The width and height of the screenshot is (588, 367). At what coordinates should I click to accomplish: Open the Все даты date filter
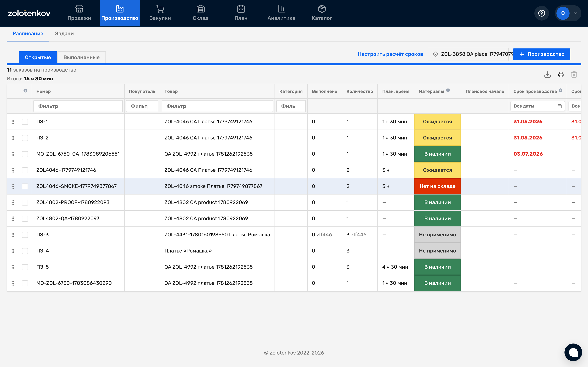537,106
